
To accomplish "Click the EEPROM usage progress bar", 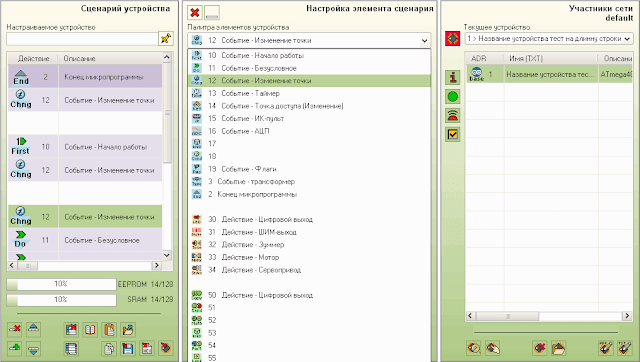I will (61, 284).
